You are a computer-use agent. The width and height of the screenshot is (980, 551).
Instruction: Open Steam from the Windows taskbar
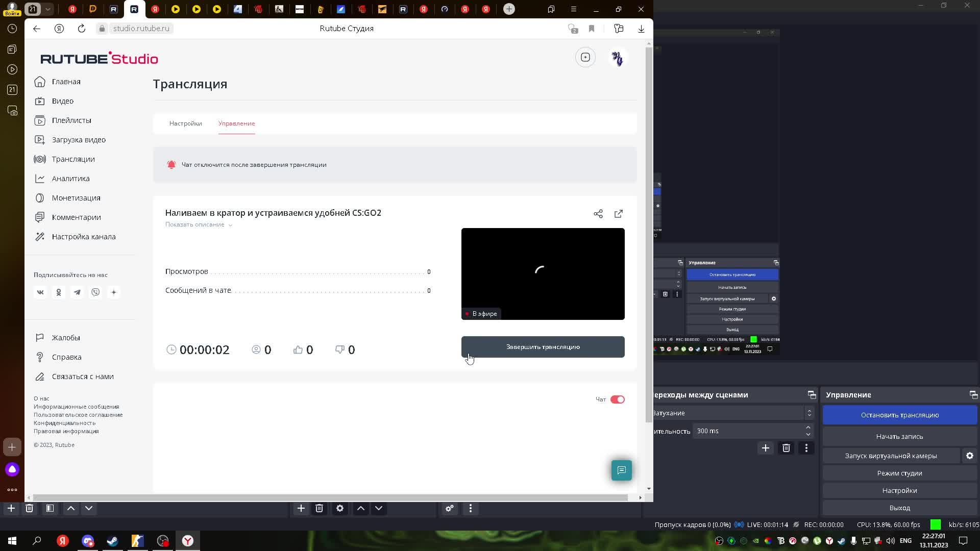[112, 541]
